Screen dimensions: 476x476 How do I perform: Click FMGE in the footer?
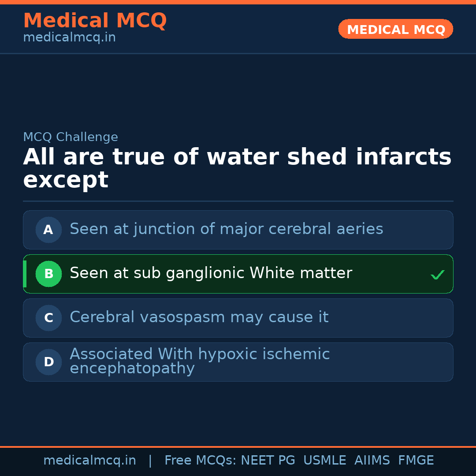pyautogui.click(x=416, y=461)
